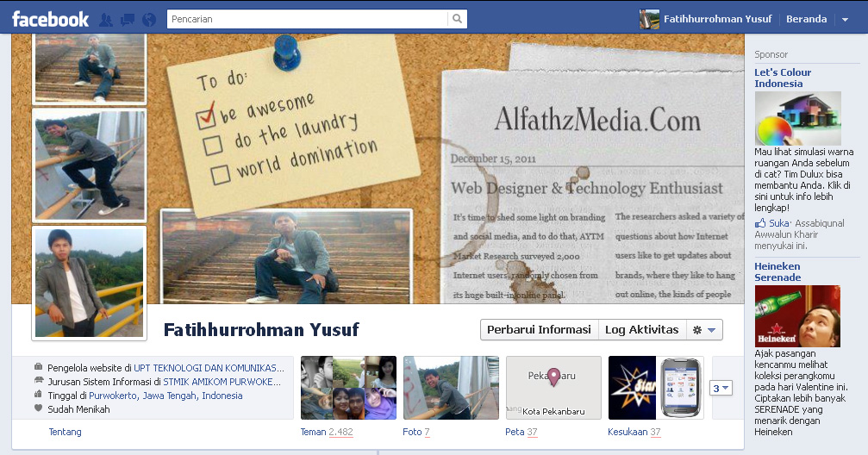Click the graduation cap education icon
Viewport: 868px width, 455px height.
click(x=38, y=380)
